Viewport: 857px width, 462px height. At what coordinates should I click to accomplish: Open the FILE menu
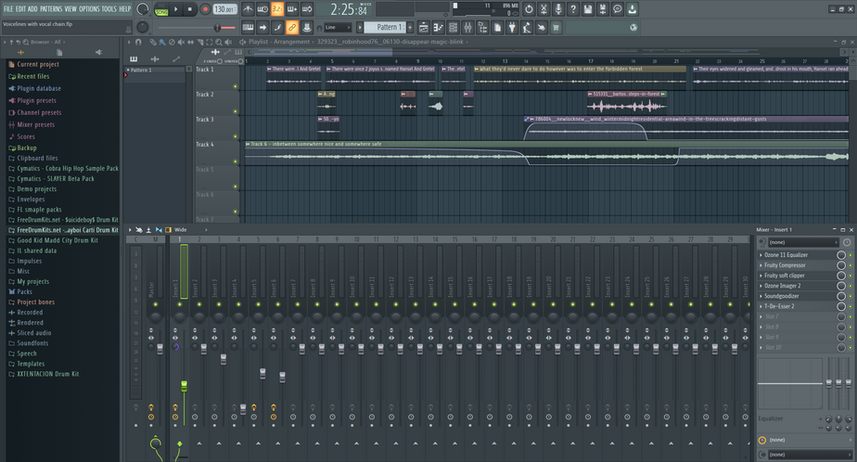tap(8, 9)
